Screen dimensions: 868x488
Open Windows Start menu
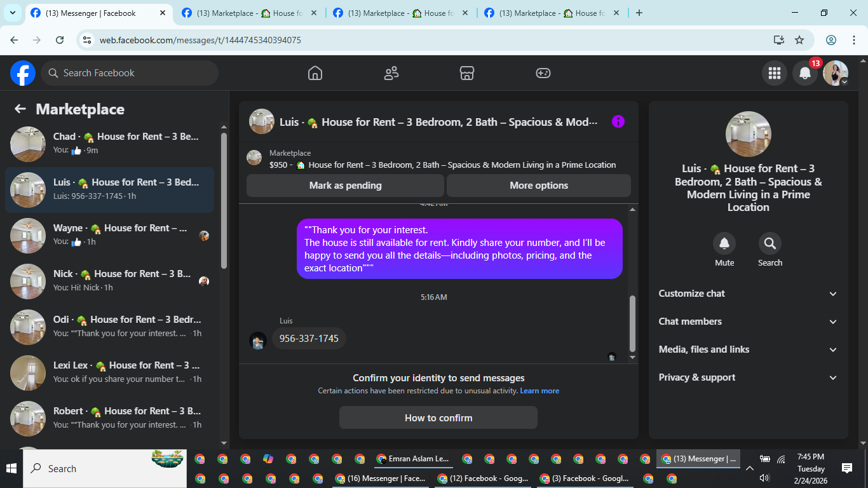pos(11,468)
